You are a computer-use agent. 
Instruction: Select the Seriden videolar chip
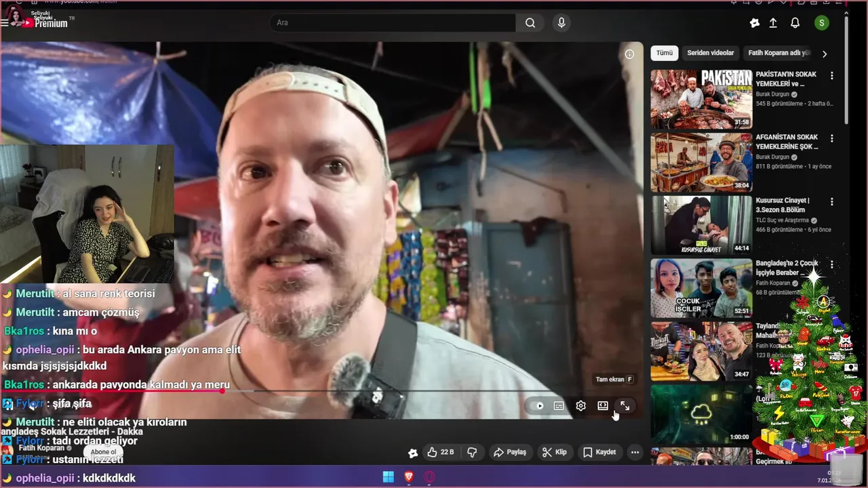711,53
